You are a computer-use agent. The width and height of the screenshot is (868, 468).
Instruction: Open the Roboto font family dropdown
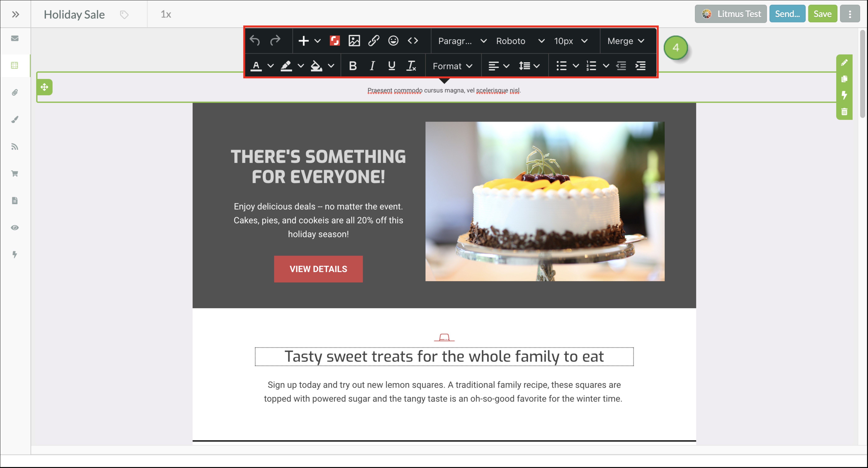[520, 41]
